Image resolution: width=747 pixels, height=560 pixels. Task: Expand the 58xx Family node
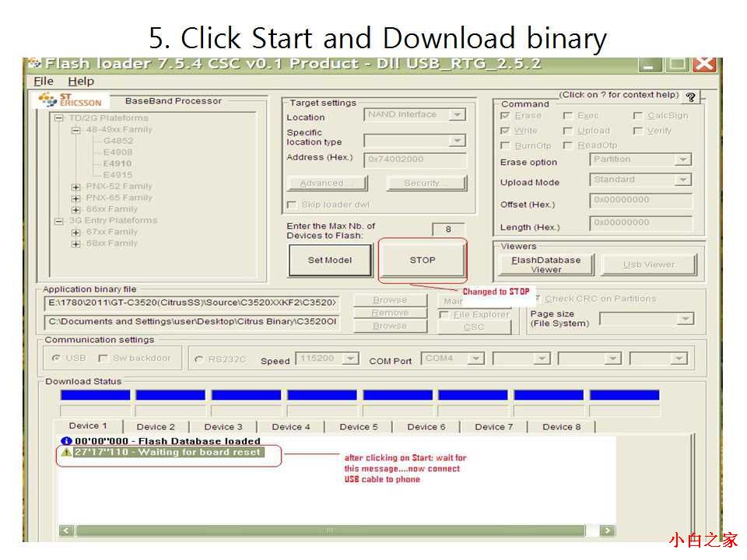[75, 243]
